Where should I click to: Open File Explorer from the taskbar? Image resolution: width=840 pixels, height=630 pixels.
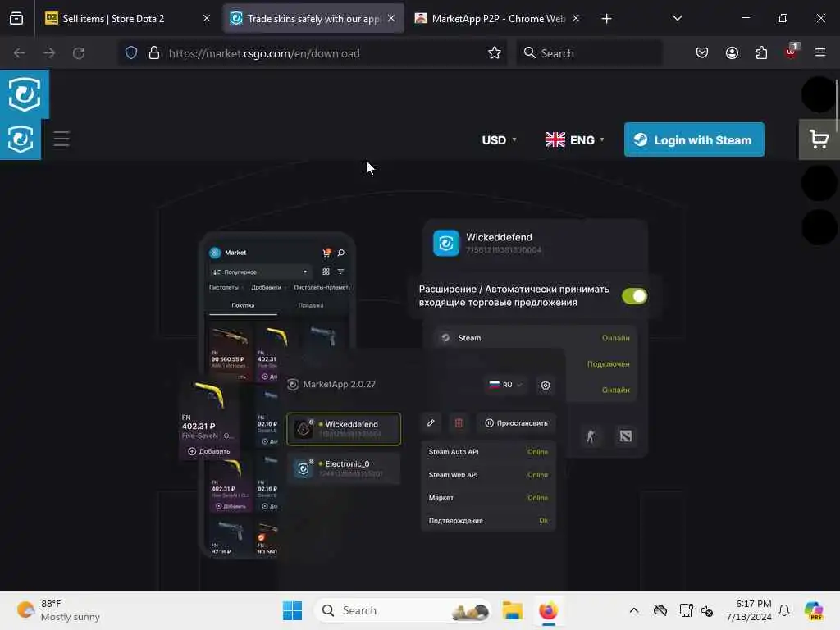[x=512, y=610]
